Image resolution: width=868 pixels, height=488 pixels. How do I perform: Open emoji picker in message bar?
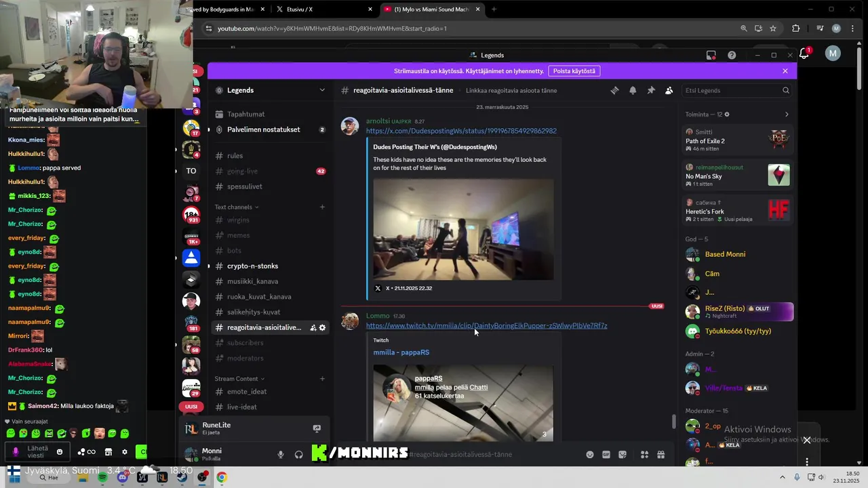[x=590, y=454]
